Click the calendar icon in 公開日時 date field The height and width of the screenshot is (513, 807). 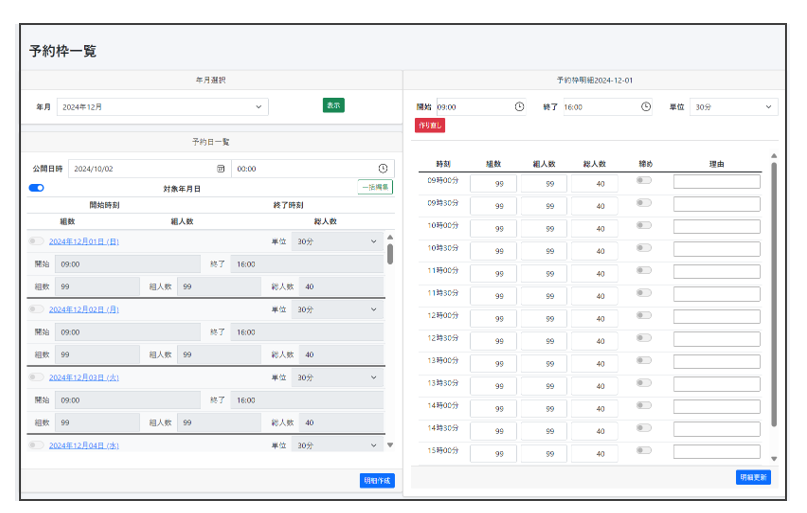pos(221,169)
